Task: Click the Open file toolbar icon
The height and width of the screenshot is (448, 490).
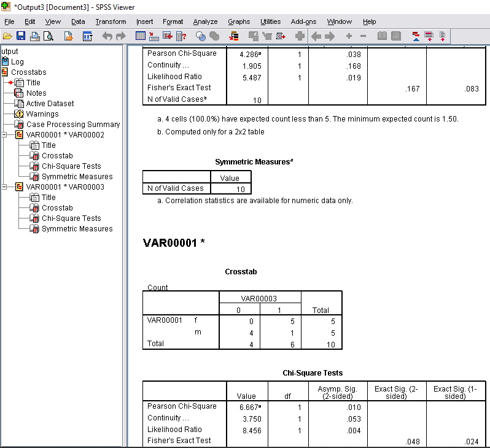Action: tap(7, 37)
